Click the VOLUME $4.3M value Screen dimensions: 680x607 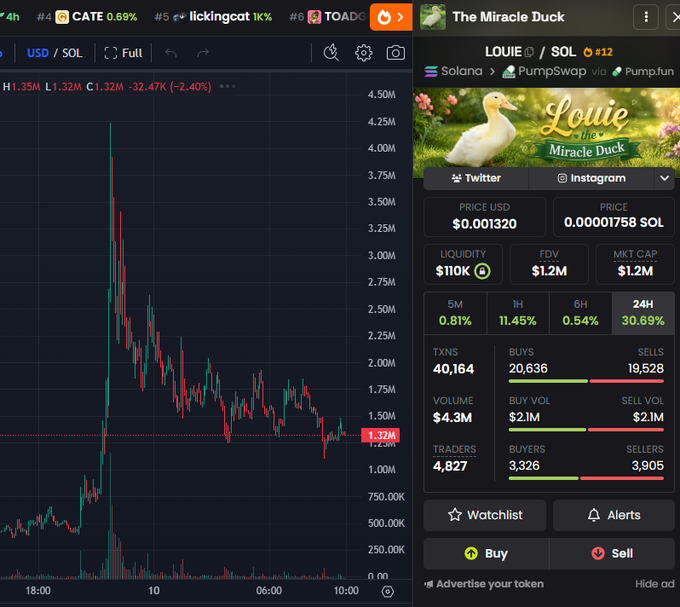[452, 418]
